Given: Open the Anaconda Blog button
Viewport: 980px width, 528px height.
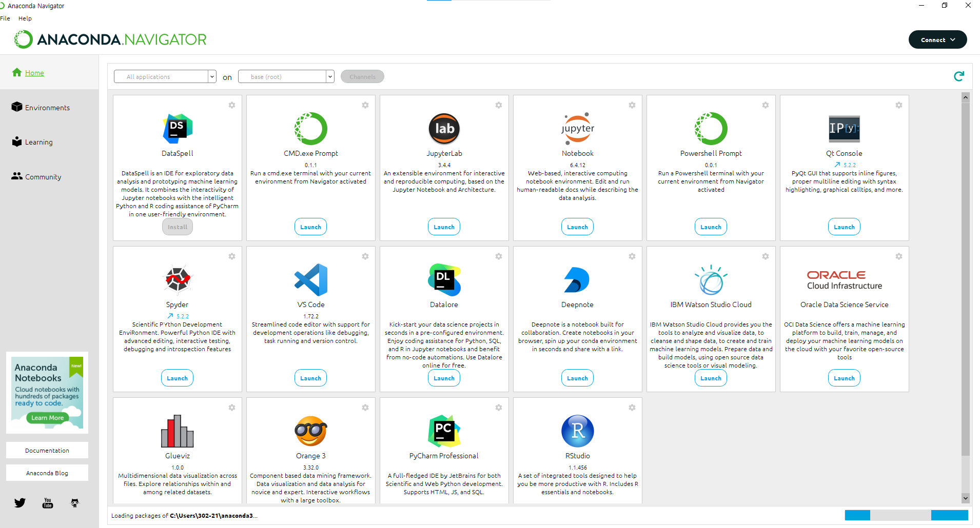Looking at the screenshot, I should 47,473.
